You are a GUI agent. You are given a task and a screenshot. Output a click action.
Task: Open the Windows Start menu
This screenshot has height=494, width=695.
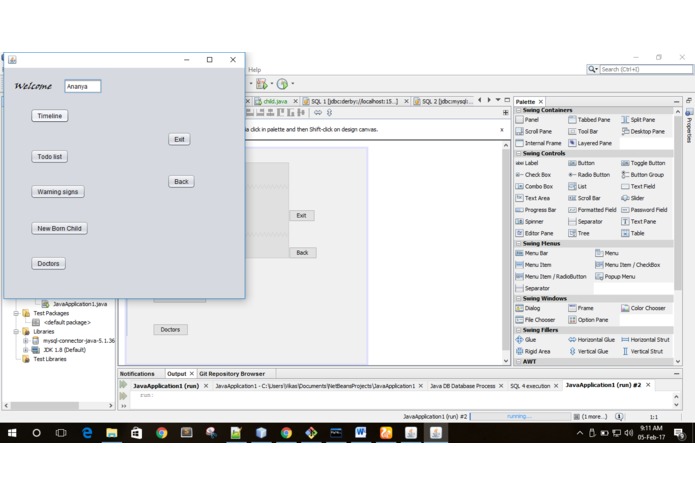tap(12, 433)
